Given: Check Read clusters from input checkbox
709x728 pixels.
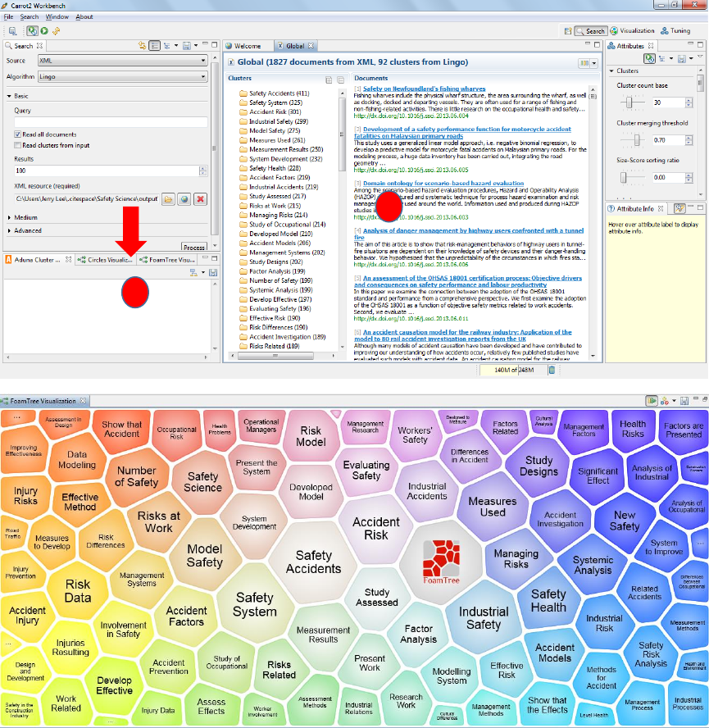Looking at the screenshot, I should click(18, 145).
